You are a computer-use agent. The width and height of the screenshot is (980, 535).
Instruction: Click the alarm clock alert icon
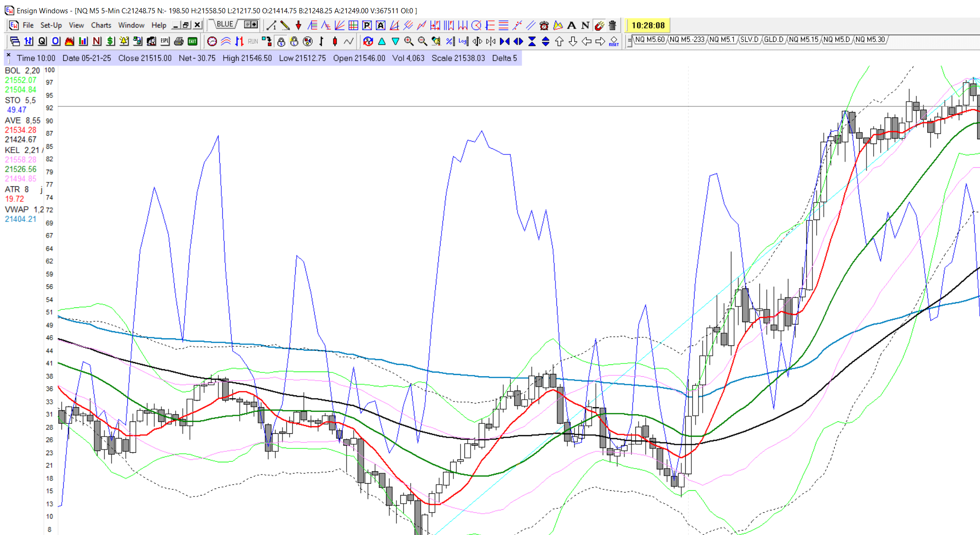tap(544, 26)
